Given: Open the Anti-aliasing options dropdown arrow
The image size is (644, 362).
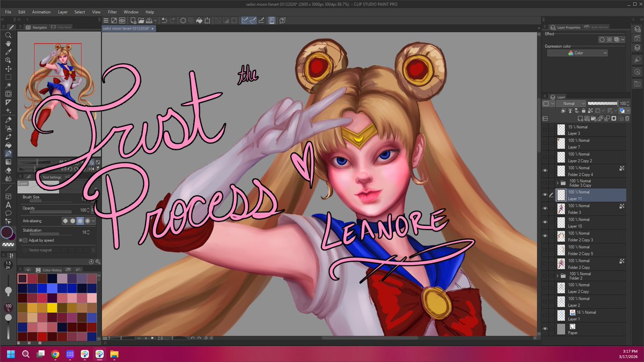Looking at the screenshot, I should pyautogui.click(x=94, y=220).
